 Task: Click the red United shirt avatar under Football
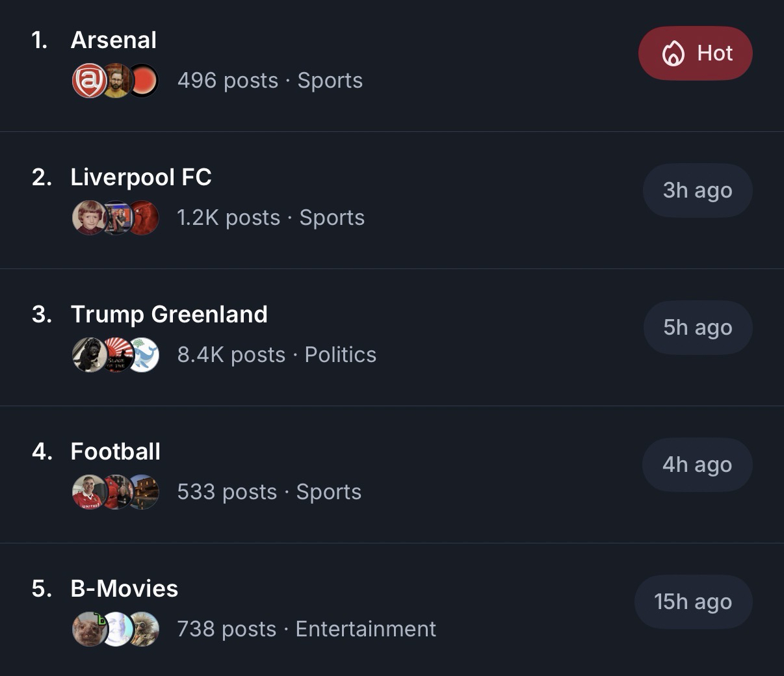89,492
